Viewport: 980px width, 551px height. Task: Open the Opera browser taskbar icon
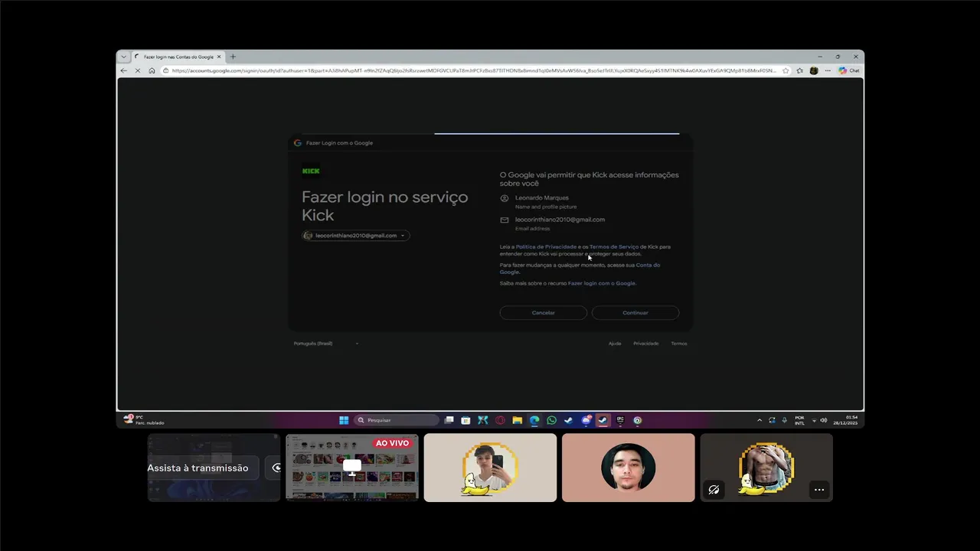500,420
